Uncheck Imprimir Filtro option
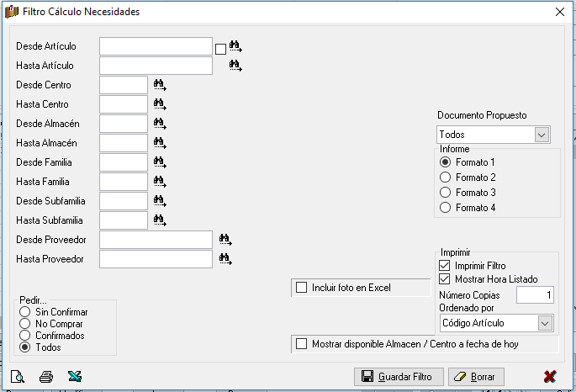The height and width of the screenshot is (392, 576). coord(445,265)
